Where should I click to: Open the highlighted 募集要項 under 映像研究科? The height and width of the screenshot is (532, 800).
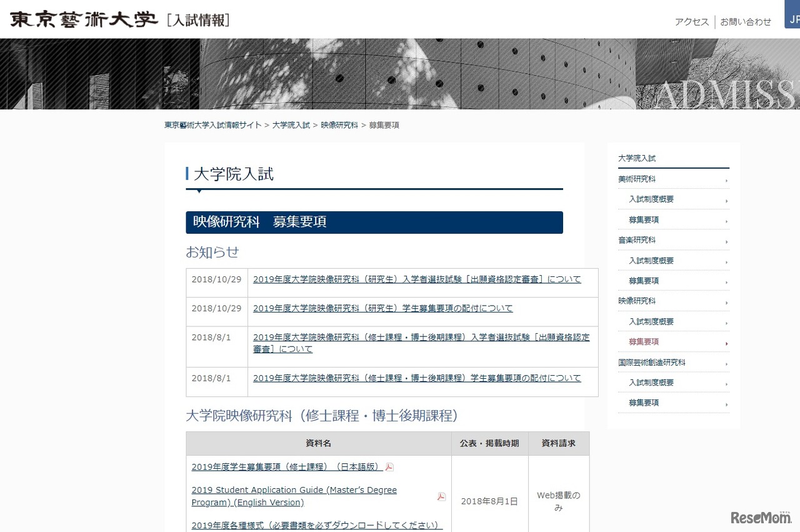[x=644, y=342]
